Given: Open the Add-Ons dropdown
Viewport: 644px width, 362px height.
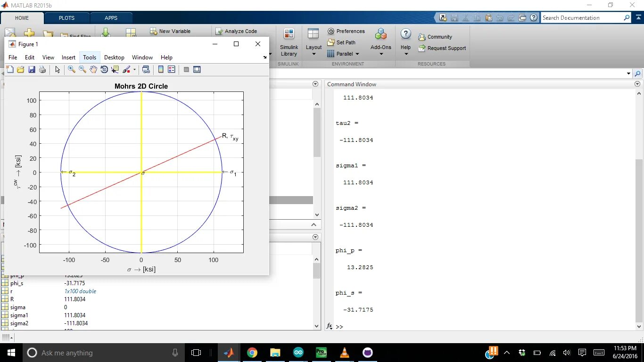Looking at the screenshot, I should pyautogui.click(x=381, y=42).
